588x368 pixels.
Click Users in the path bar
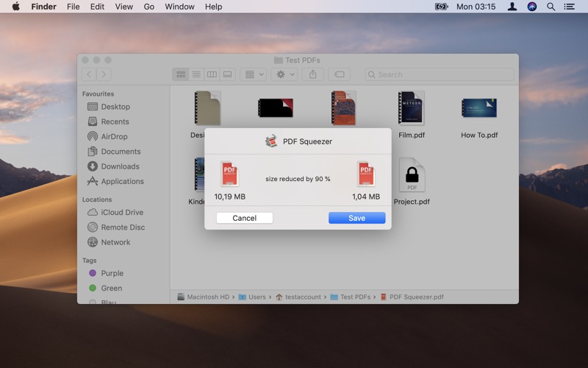[252, 297]
